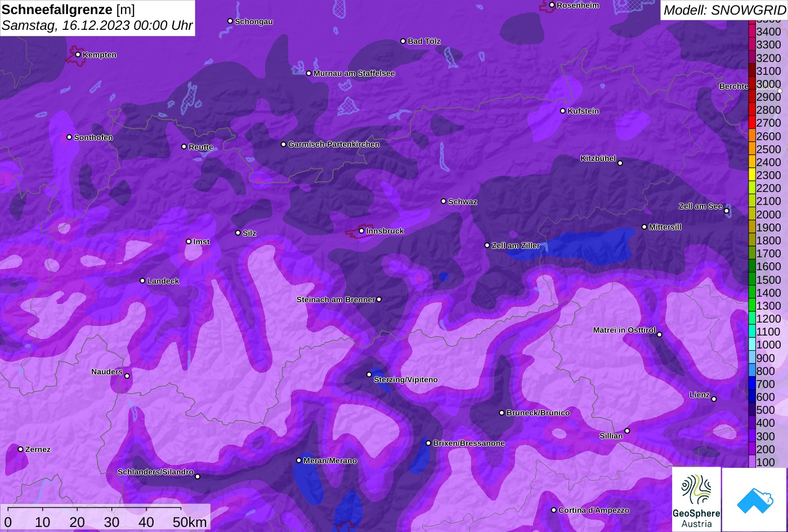Click the Schongau marker dot
788x532 pixels.
[230, 21]
